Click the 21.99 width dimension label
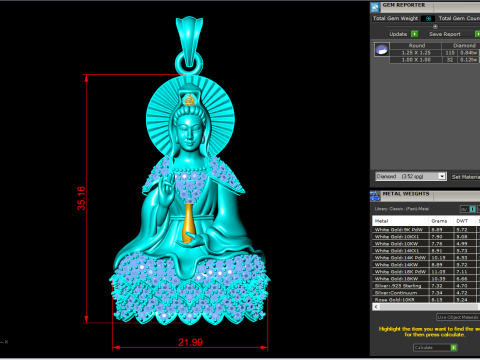The height and width of the screenshot is (360, 480). click(190, 342)
